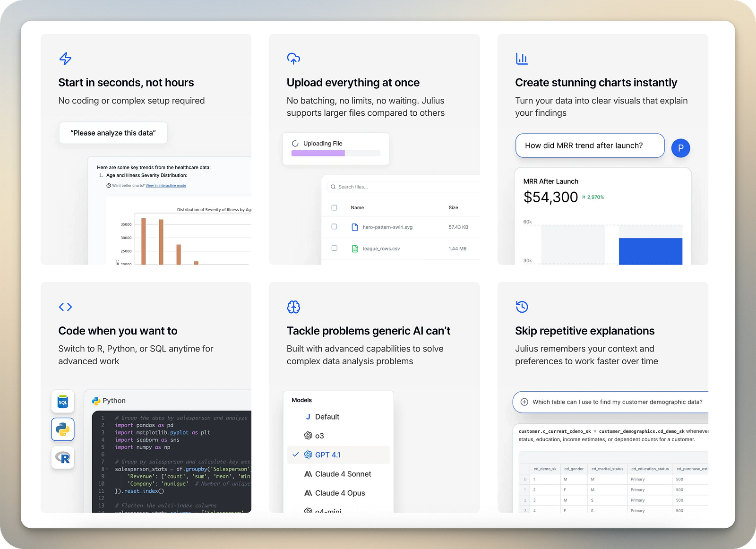Check the box for hero-pattern-swirl.svg

tap(334, 227)
